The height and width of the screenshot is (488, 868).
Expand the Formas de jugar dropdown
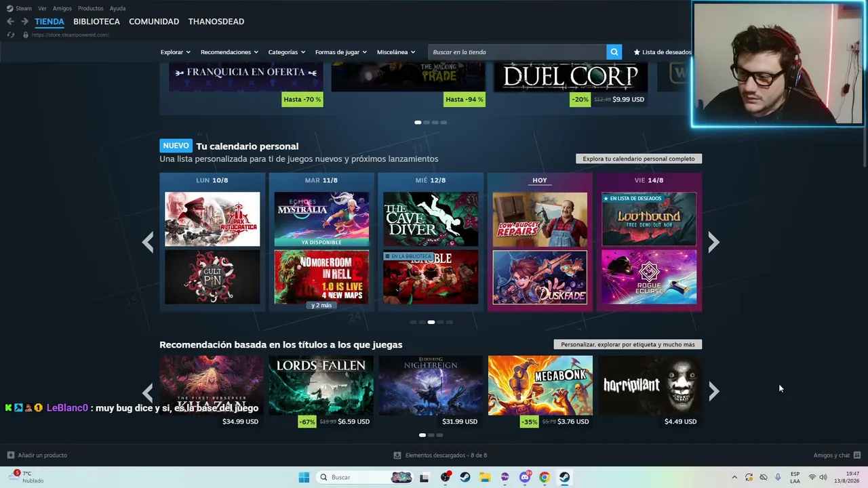pyautogui.click(x=341, y=52)
